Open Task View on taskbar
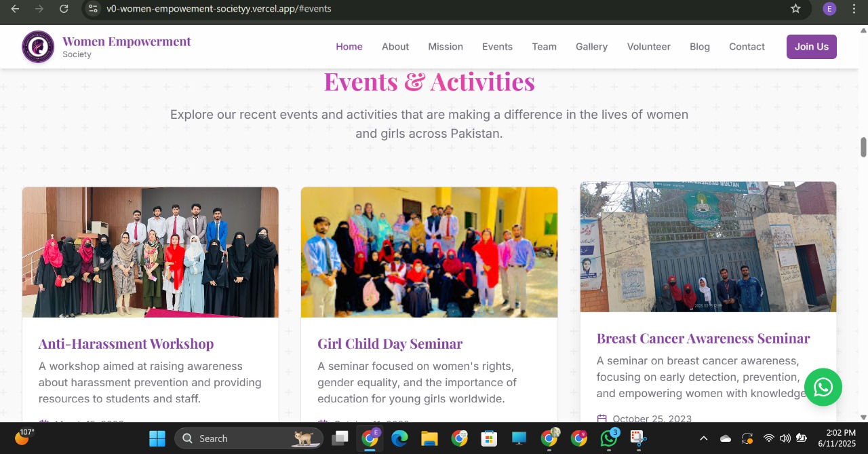868x454 pixels. (x=340, y=438)
